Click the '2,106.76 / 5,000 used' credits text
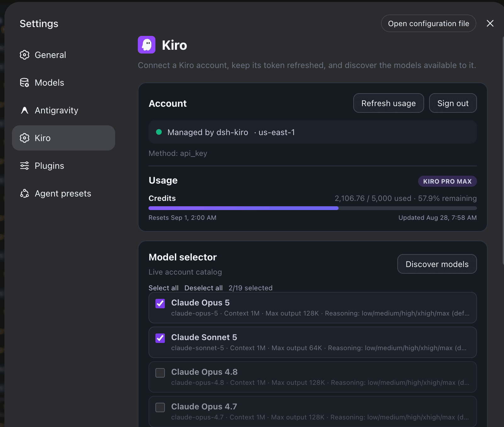Image resolution: width=504 pixels, height=427 pixels. coord(373,198)
